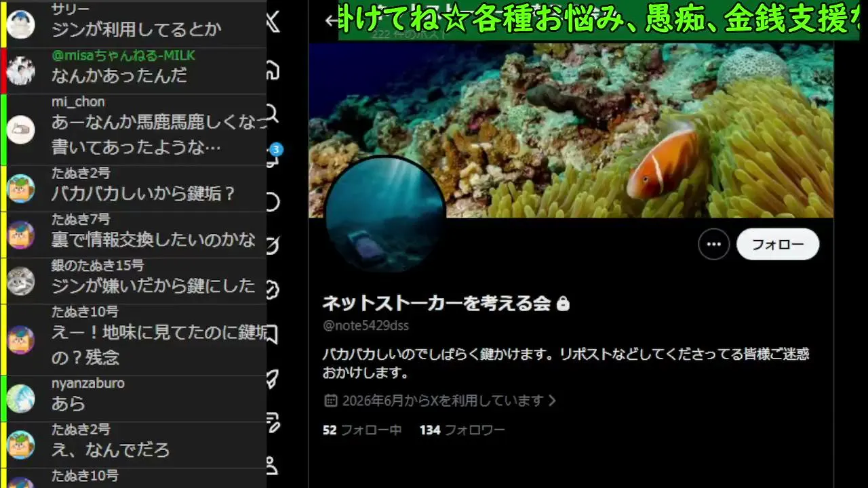The width and height of the screenshot is (868, 488).
Task: Click the bio text starting 'バカバカしいので'
Action: click(566, 363)
